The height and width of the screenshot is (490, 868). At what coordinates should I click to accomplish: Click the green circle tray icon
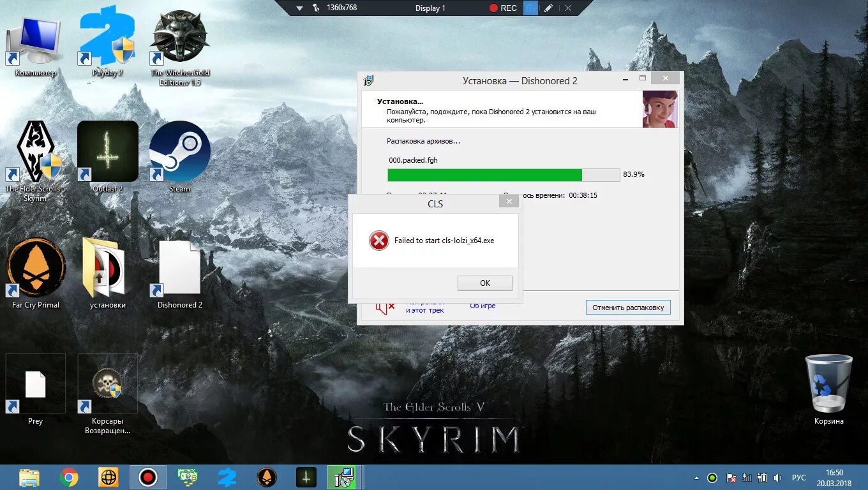click(712, 478)
